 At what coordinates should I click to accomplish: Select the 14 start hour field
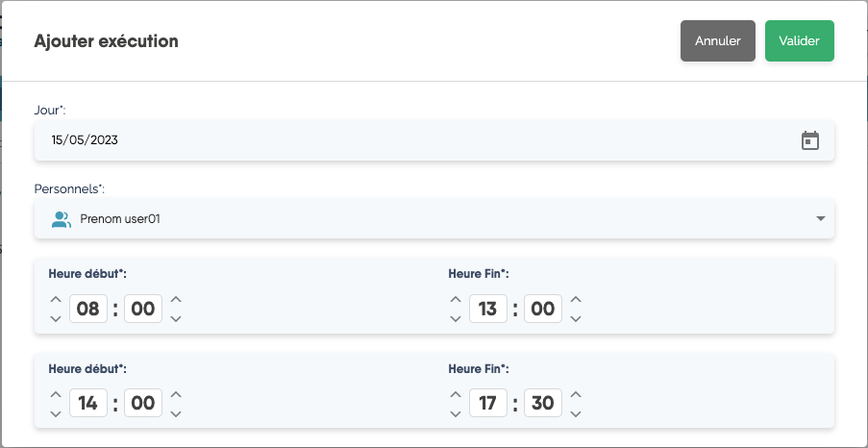pyautogui.click(x=88, y=404)
